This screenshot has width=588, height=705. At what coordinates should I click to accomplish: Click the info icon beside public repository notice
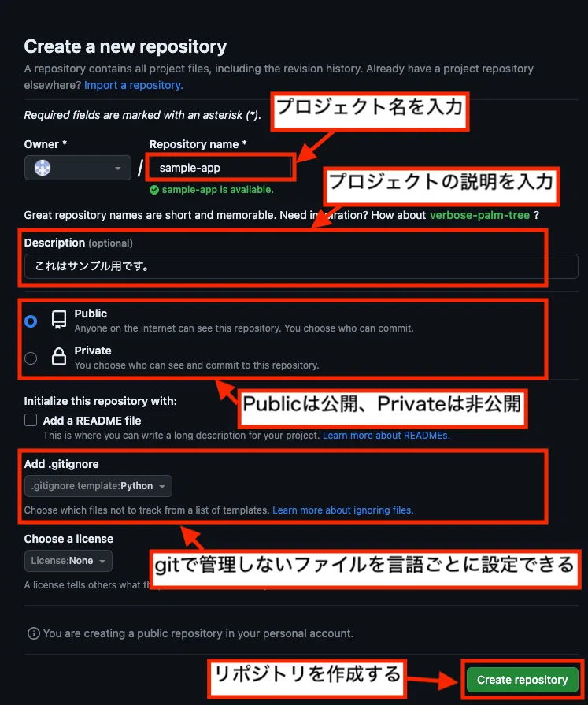coord(34,633)
